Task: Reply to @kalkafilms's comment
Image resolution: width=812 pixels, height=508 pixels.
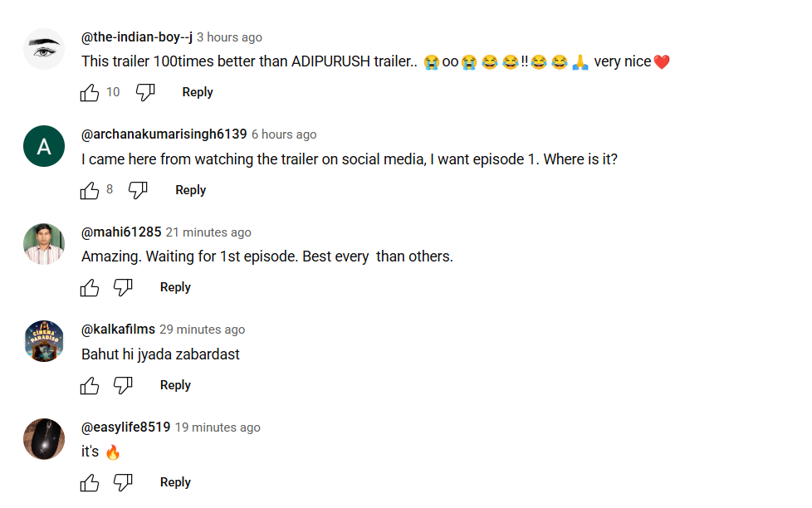Action: click(x=175, y=385)
